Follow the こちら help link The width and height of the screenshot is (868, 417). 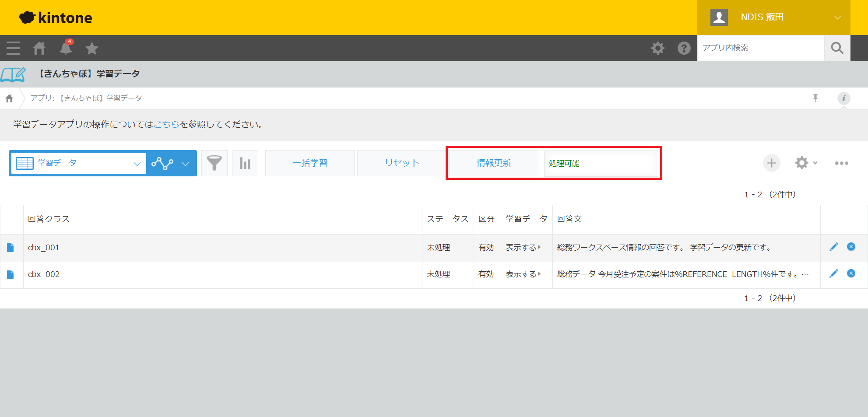coord(166,124)
